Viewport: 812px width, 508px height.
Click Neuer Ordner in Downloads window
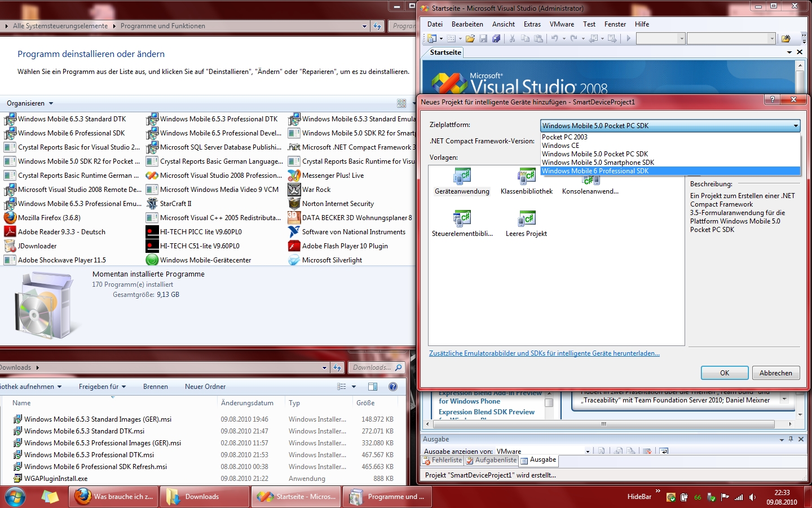coord(205,387)
